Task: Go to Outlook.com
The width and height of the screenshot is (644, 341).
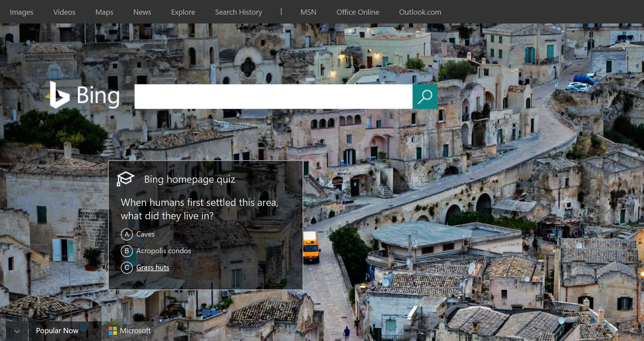Action: [420, 12]
